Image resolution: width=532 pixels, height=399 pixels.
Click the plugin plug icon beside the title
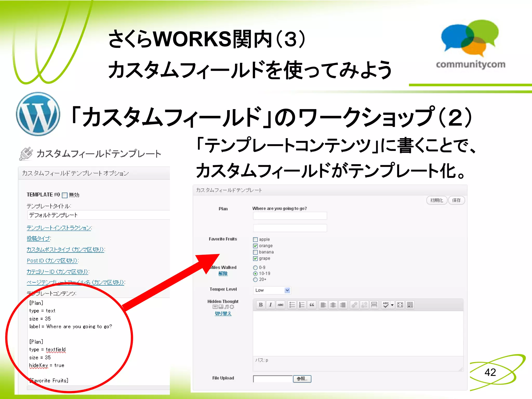coord(26,154)
